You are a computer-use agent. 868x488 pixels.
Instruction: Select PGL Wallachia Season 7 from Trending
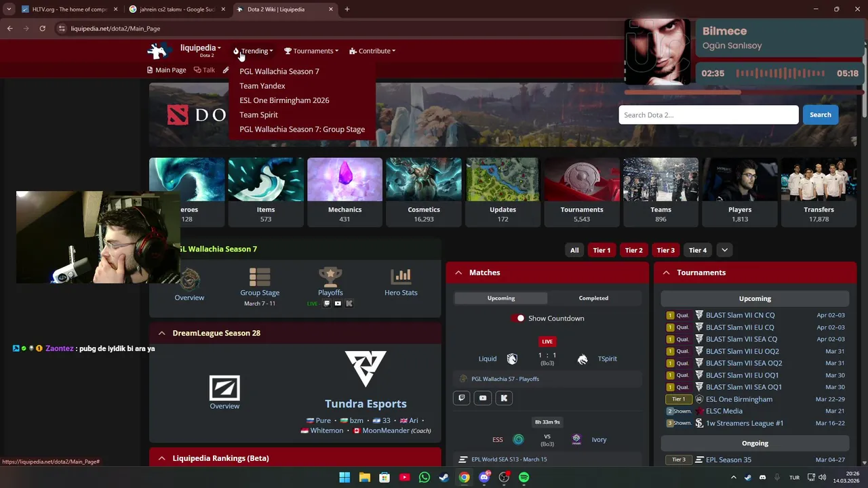[279, 71]
